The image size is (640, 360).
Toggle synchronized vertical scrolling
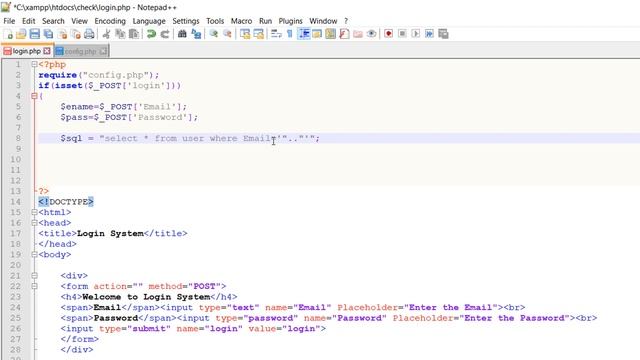(245, 34)
